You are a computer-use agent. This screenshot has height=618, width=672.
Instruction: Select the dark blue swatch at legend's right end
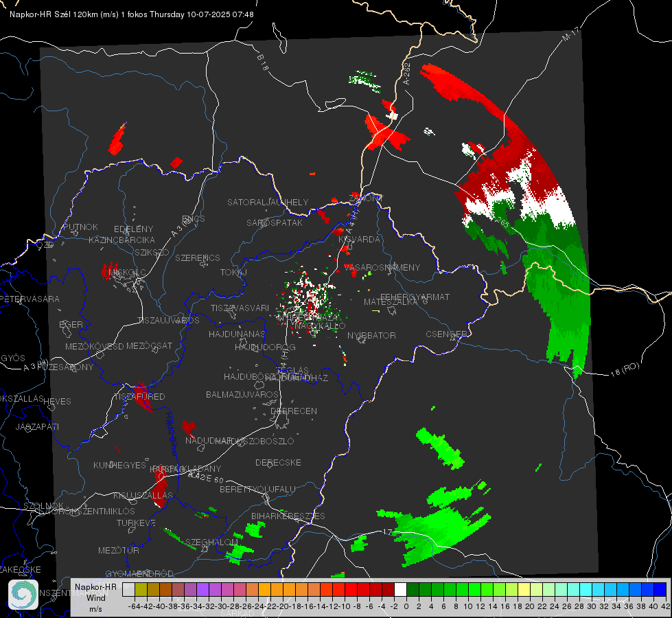(660, 589)
